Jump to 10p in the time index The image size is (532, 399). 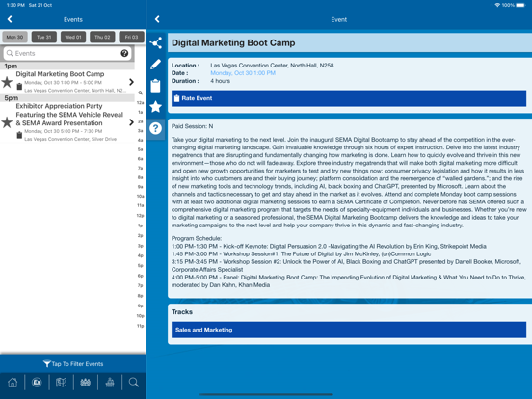[140, 316]
